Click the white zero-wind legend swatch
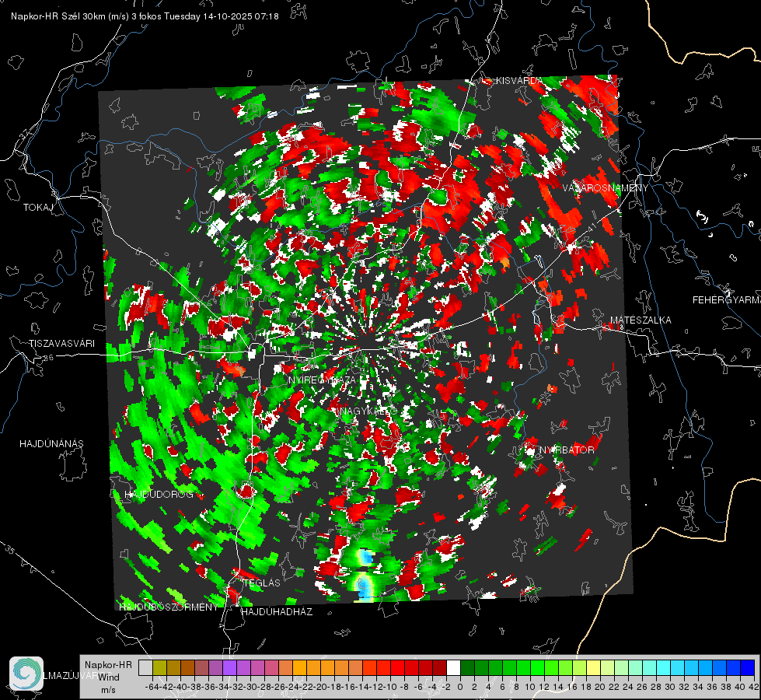 (x=453, y=667)
